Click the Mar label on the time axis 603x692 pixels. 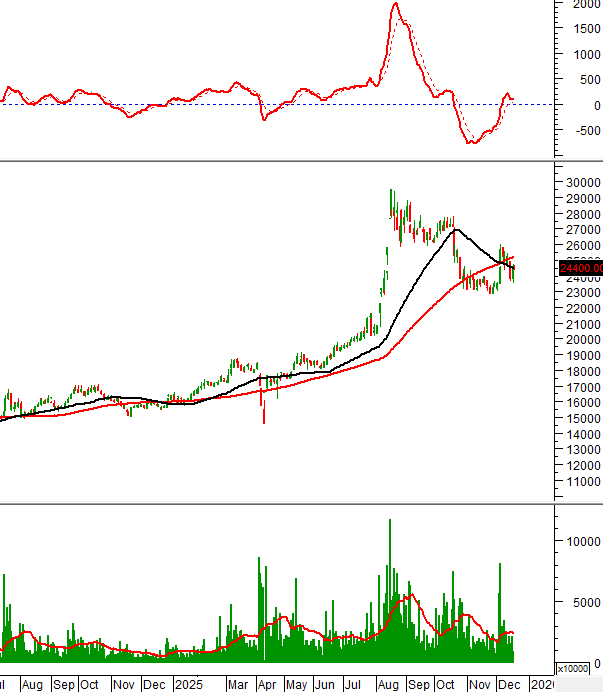point(237,685)
